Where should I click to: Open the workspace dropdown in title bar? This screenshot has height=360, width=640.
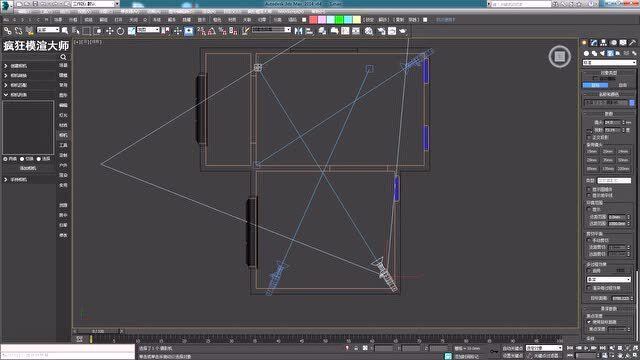pos(95,4)
